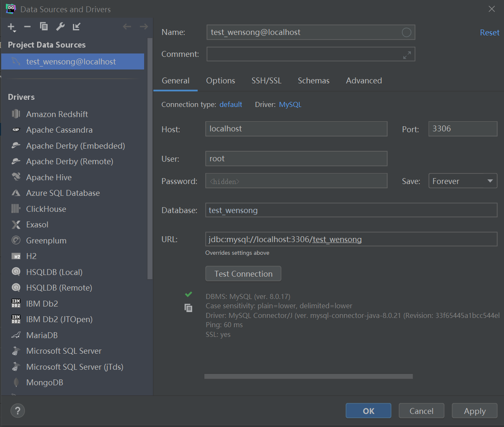Image resolution: width=504 pixels, height=427 pixels.
Task: Copy connection test result to clipboard
Action: [188, 308]
